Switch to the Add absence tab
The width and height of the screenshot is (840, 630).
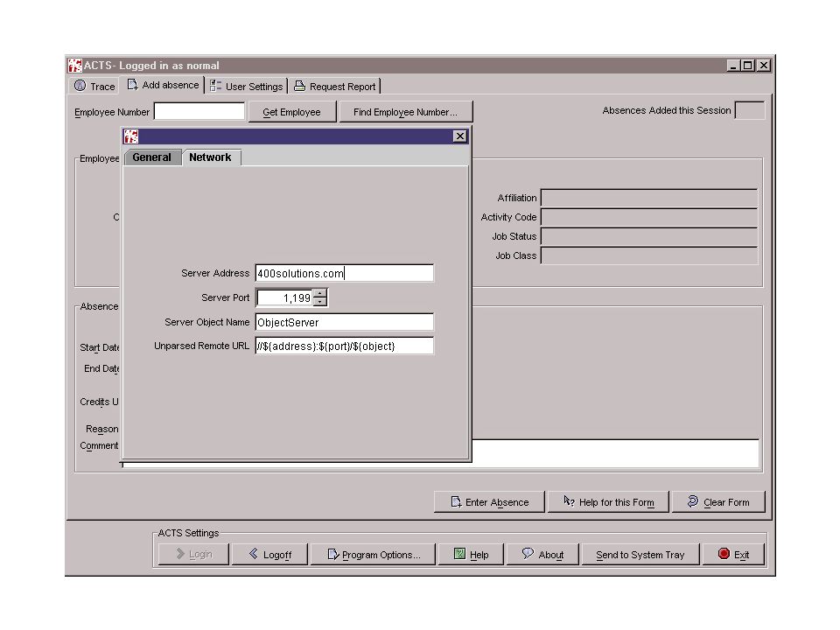(163, 85)
